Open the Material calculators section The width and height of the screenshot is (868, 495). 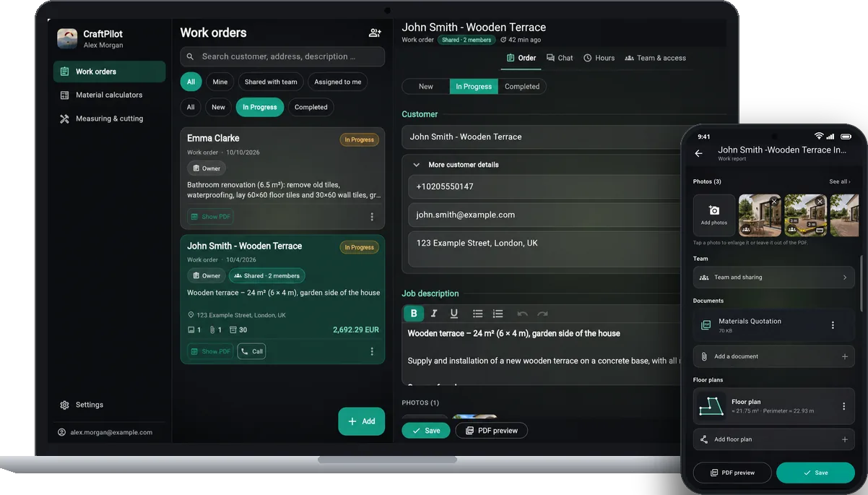[109, 95]
